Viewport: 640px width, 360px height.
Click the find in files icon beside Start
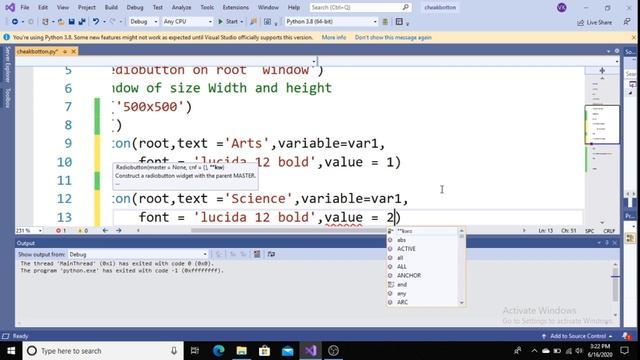tap(253, 22)
